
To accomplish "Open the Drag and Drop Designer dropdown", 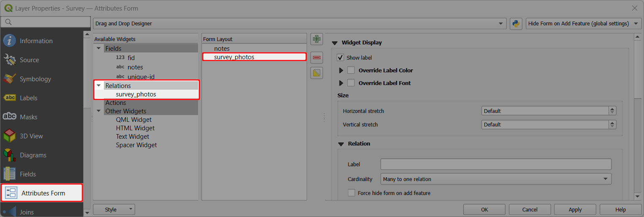I will (299, 24).
